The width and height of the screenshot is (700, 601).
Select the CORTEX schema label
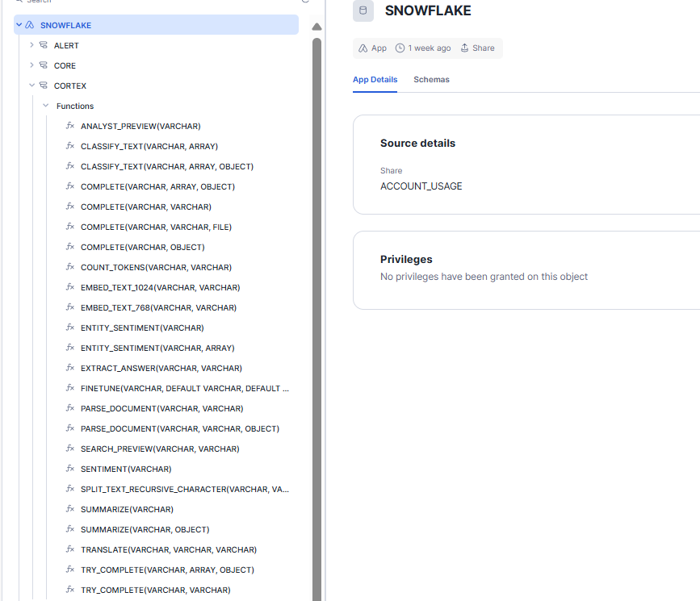tap(70, 86)
